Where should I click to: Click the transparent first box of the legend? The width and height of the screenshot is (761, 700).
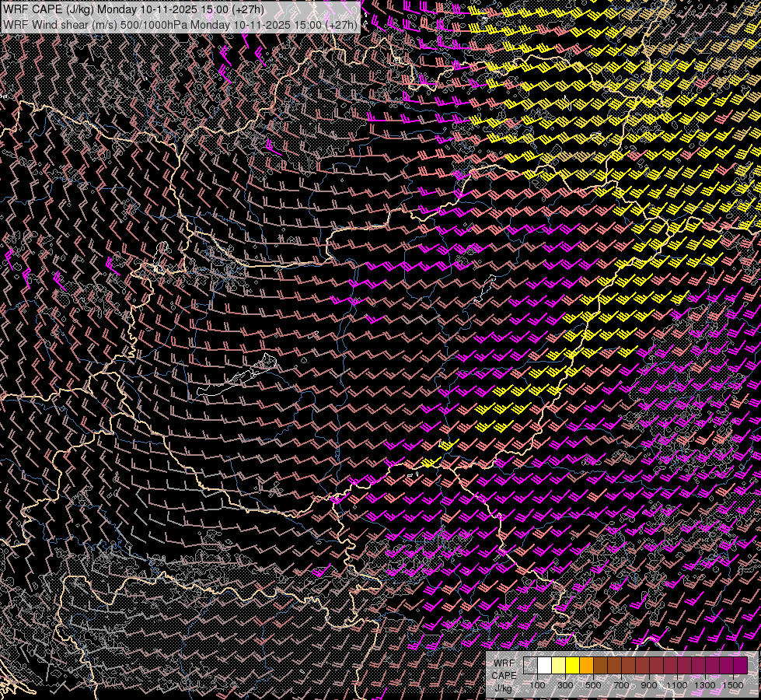531,665
